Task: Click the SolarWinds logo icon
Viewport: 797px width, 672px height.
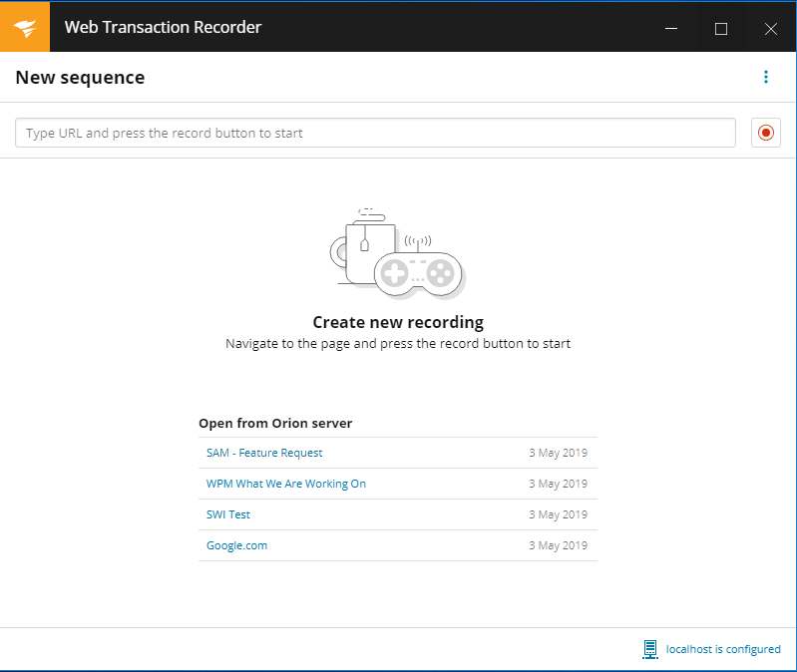Action: 25,27
